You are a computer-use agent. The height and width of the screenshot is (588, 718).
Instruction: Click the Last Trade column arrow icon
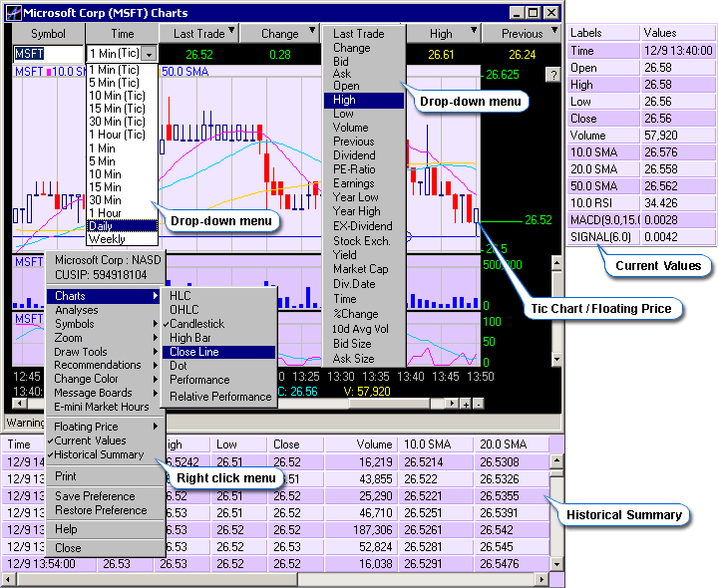(230, 33)
